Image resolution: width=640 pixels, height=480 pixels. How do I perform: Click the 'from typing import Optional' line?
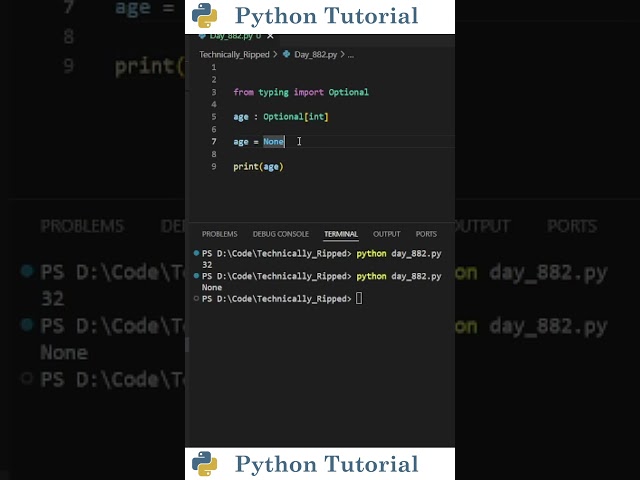(x=301, y=92)
